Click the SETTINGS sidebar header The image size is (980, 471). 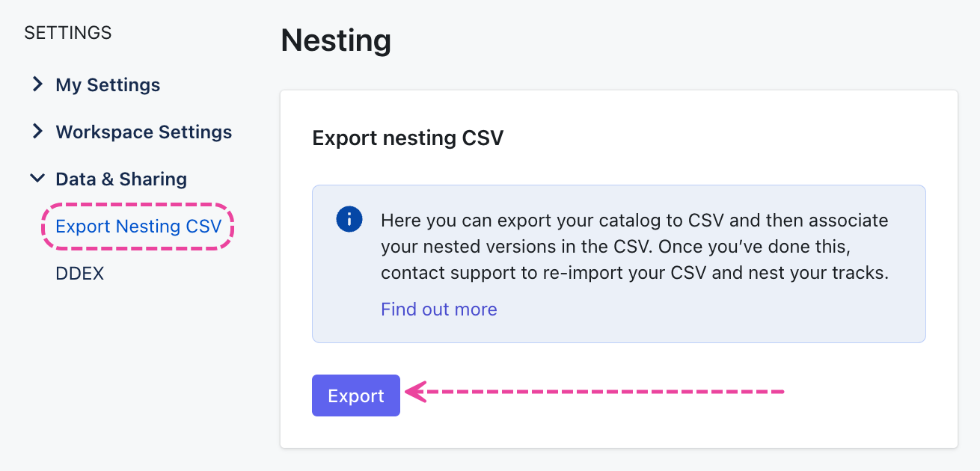point(68,33)
